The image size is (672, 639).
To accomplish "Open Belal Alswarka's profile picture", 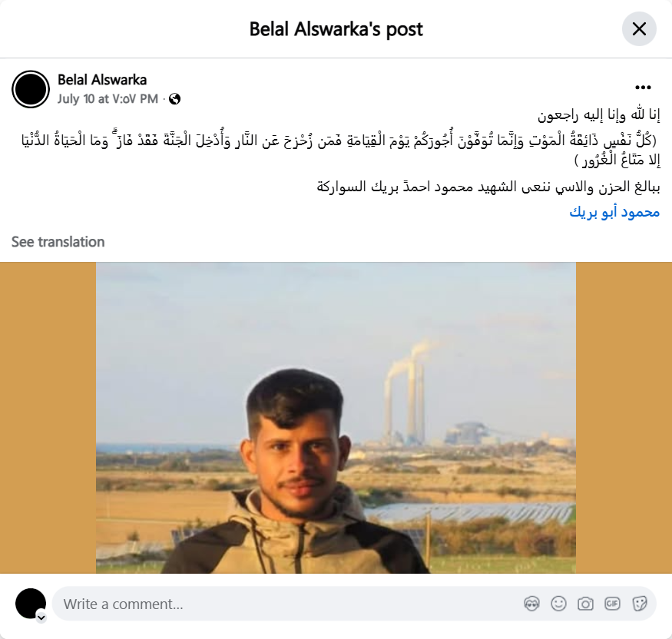I will point(31,89).
